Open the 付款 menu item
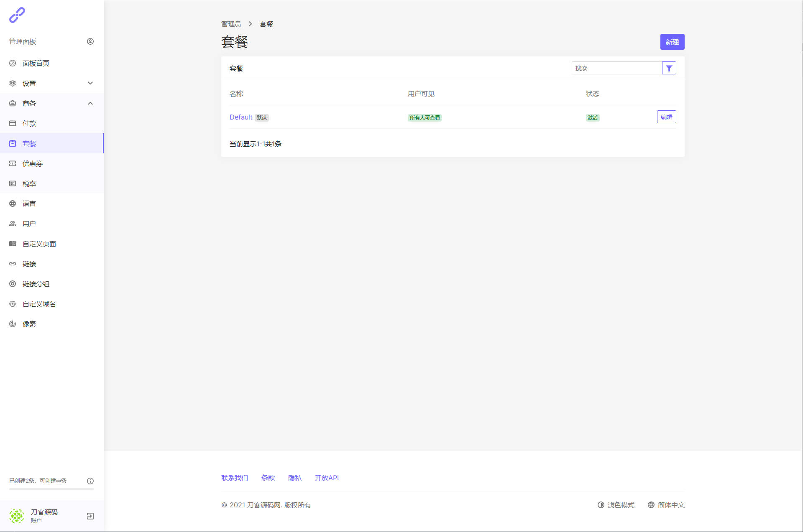 point(52,123)
